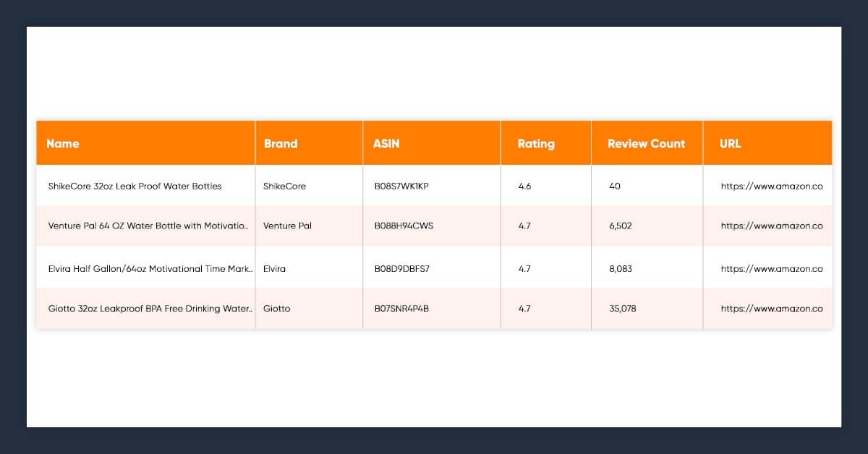This screenshot has height=454, width=868.
Task: Click the Elvira row's 4.7 rating
Action: tap(525, 268)
